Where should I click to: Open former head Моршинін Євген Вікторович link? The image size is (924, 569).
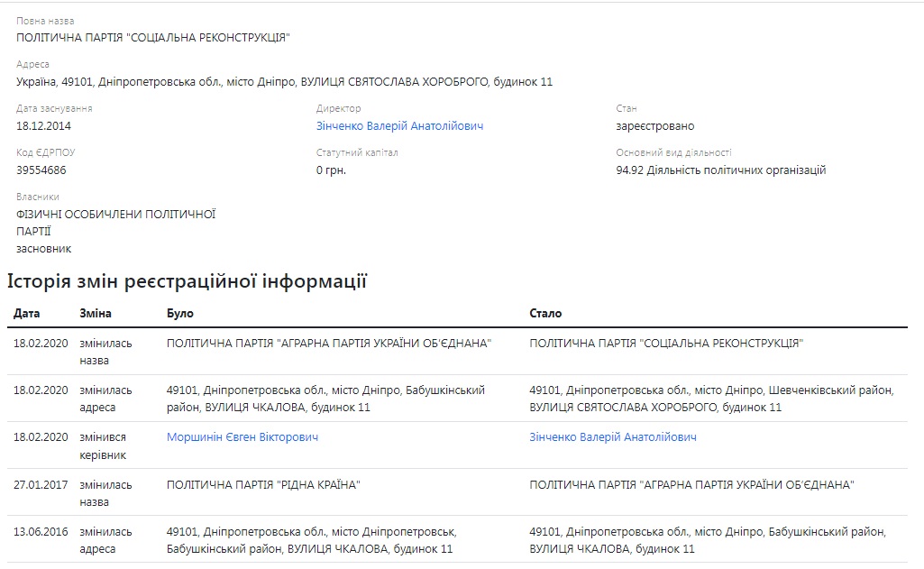pos(242,437)
